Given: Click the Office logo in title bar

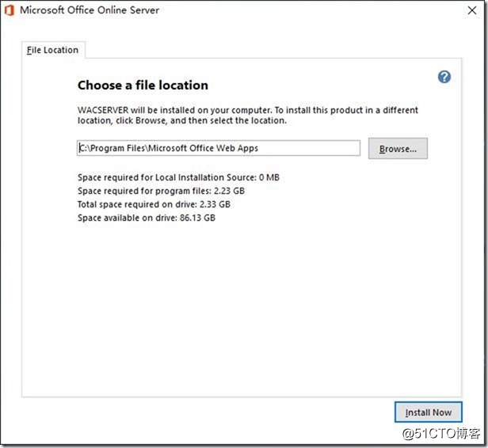Looking at the screenshot, I should pos(10,10).
